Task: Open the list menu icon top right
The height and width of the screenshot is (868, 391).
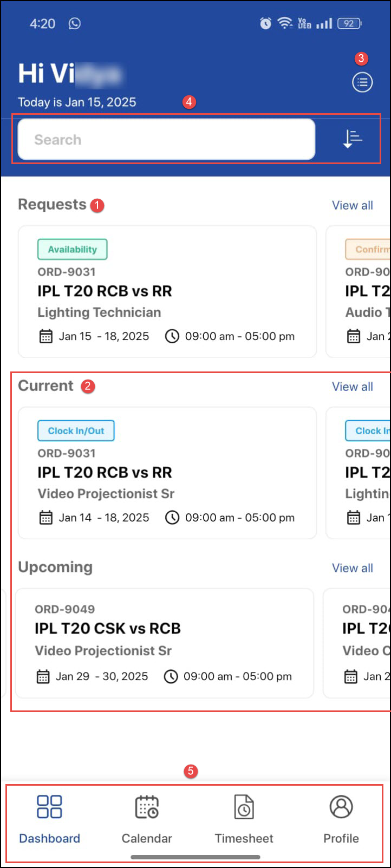Action: click(362, 82)
